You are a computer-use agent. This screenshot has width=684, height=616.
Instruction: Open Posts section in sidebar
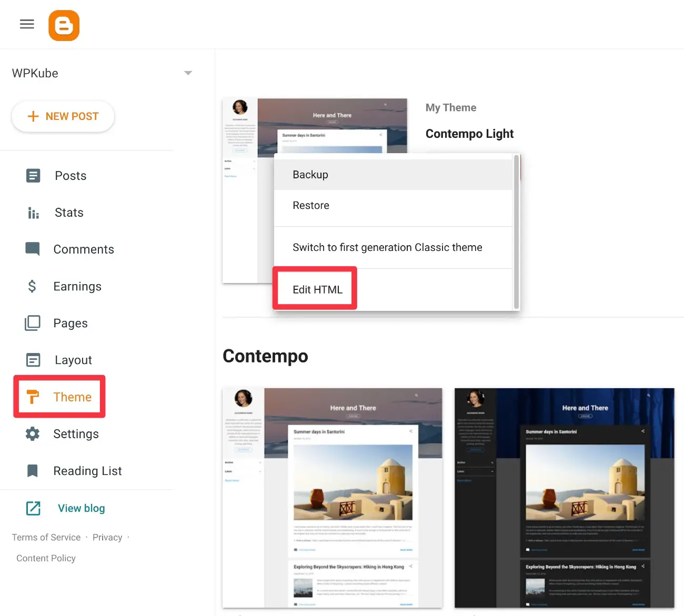pyautogui.click(x=71, y=176)
